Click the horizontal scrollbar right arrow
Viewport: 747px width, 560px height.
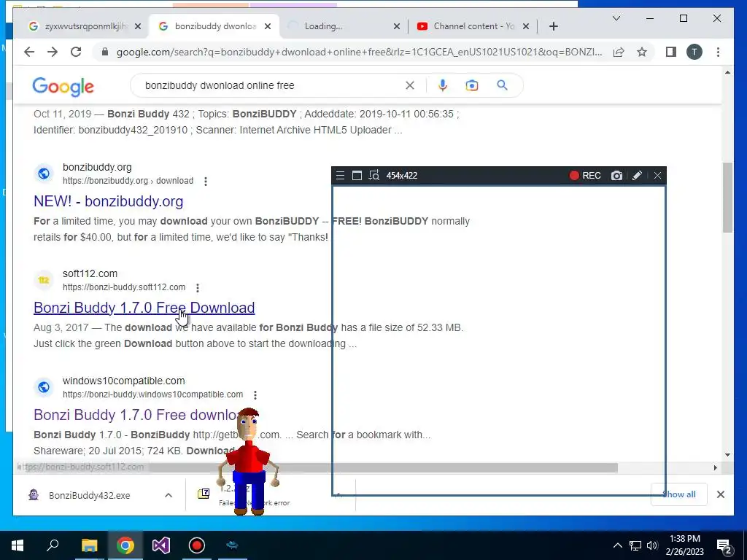click(x=715, y=467)
